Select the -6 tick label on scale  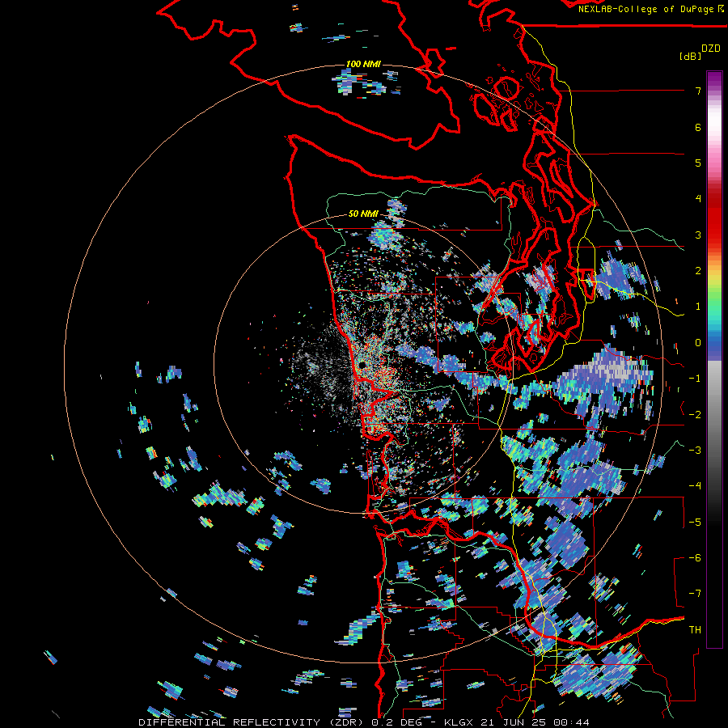pyautogui.click(x=695, y=558)
